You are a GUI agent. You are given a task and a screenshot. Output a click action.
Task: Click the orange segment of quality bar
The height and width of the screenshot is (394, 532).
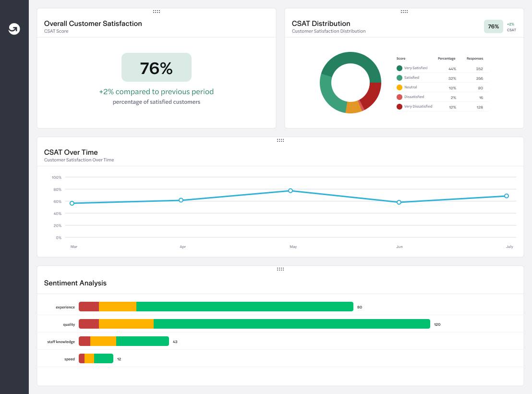(x=126, y=324)
